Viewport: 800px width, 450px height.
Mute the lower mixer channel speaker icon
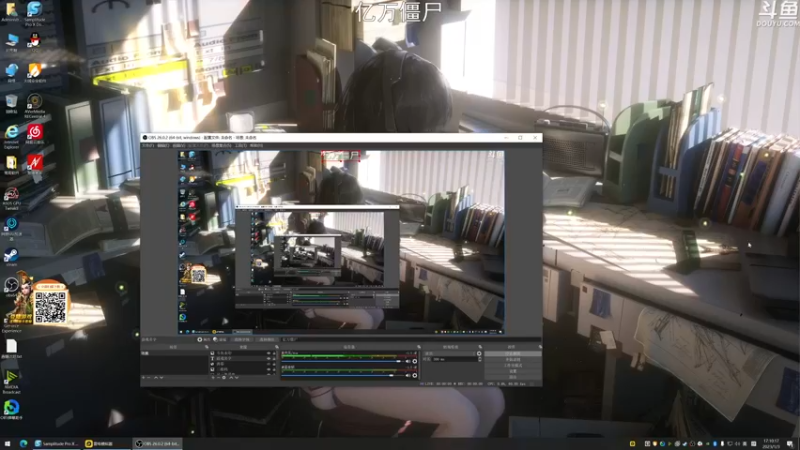click(x=408, y=376)
